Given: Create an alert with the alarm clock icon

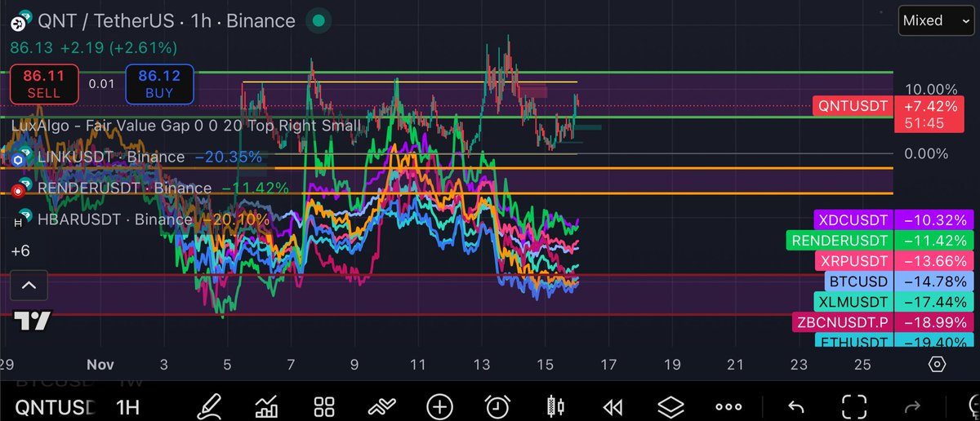Looking at the screenshot, I should point(497,405).
